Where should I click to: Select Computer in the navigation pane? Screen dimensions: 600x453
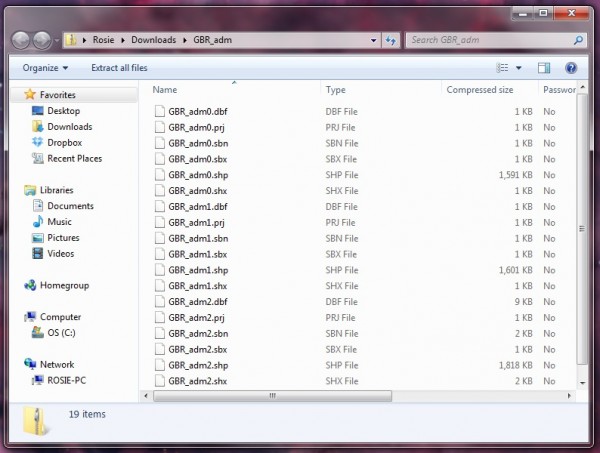60,317
